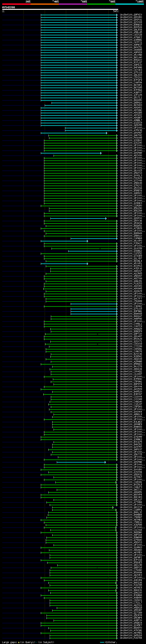The image size is (146, 644).
Task: Select hit UniRef100_P19253
Action: (x=131, y=284)
